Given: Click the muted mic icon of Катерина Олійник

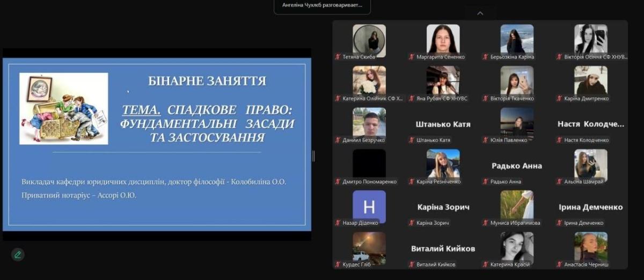Looking at the screenshot, I should coord(338,99).
